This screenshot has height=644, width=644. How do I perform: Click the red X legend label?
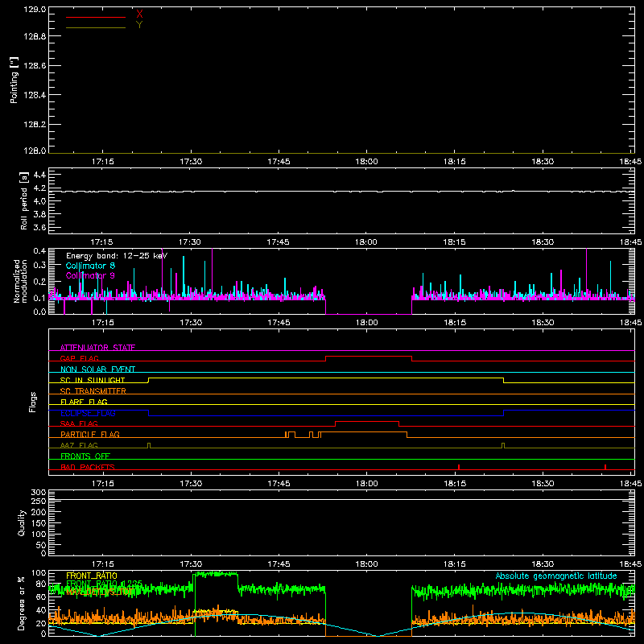pyautogui.click(x=139, y=14)
